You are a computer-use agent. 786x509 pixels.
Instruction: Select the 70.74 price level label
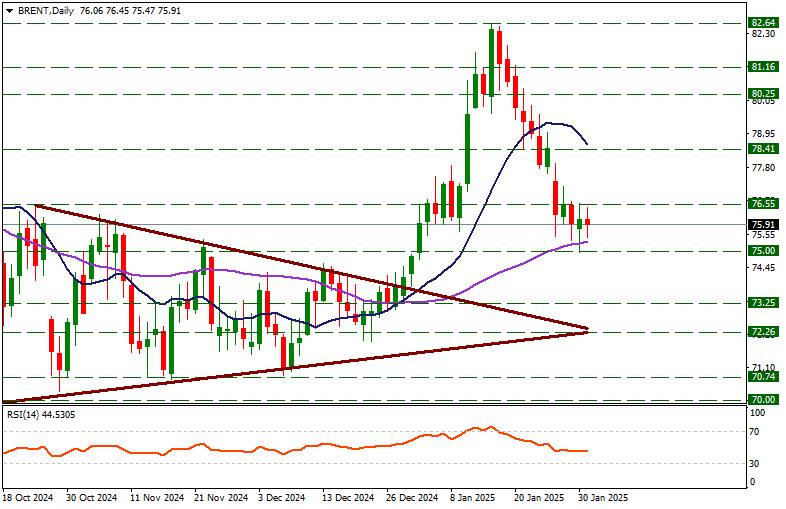pos(763,377)
